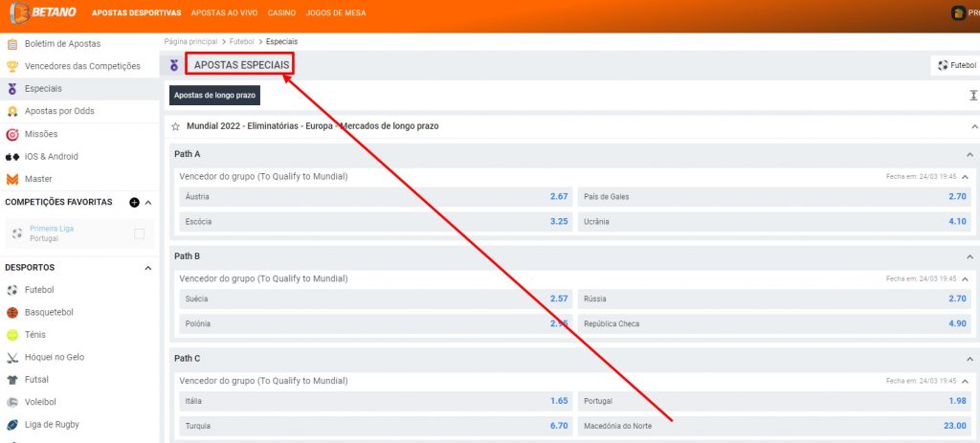The width and height of the screenshot is (980, 443).
Task: Collapse the Path A group
Action: [x=969, y=154]
